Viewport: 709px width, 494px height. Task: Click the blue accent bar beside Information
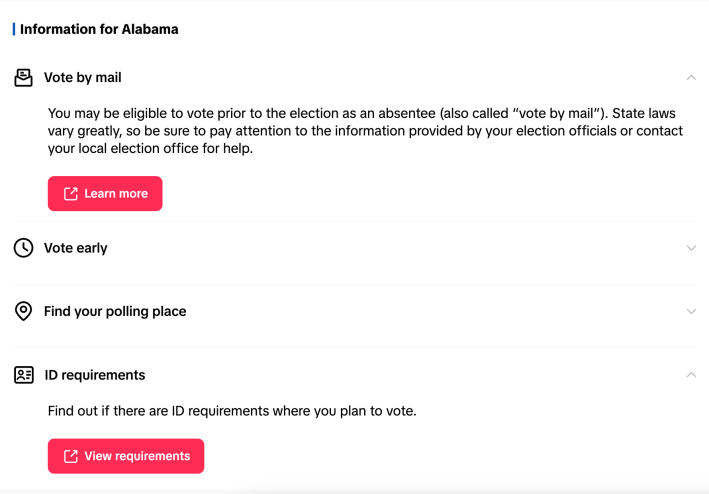tap(14, 29)
